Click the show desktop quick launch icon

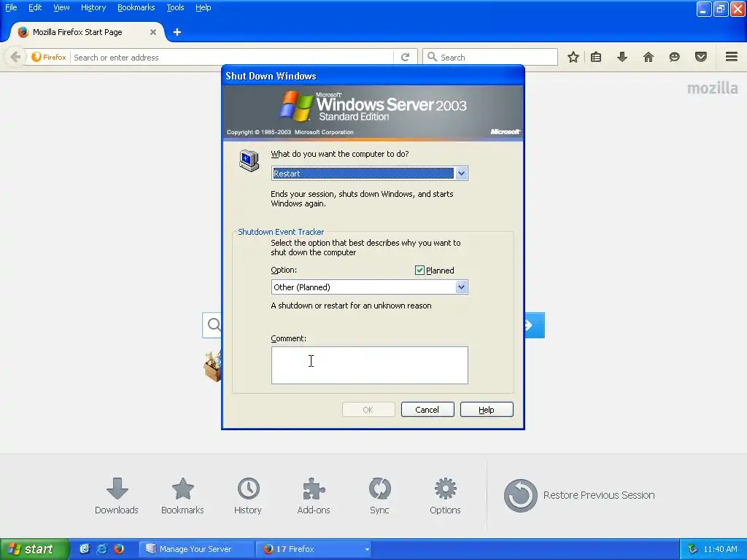coord(85,549)
